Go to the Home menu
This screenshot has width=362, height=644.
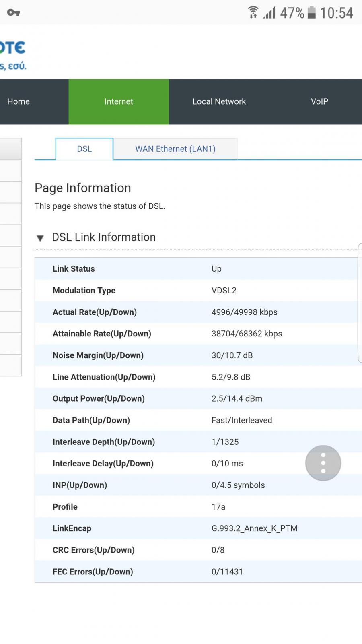click(x=19, y=101)
